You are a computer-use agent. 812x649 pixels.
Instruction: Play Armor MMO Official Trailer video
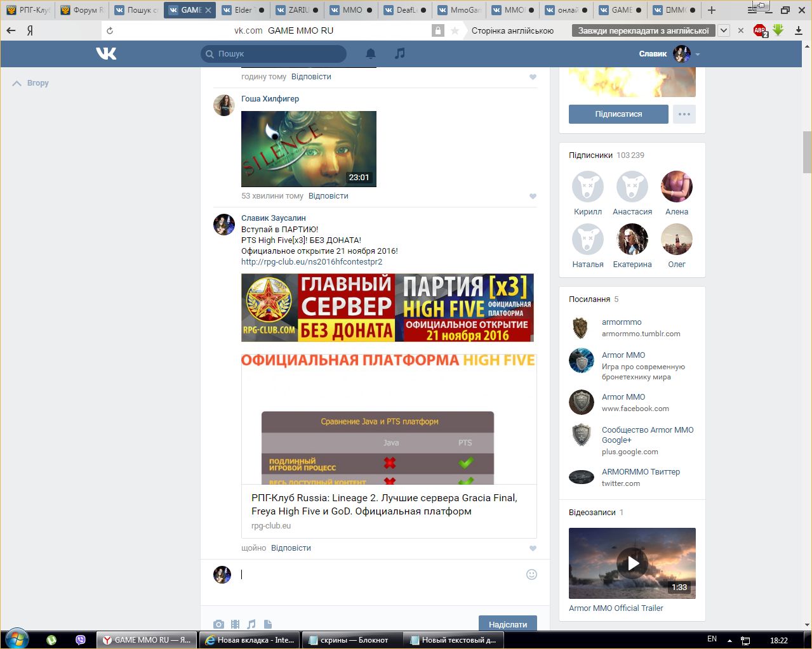(632, 563)
